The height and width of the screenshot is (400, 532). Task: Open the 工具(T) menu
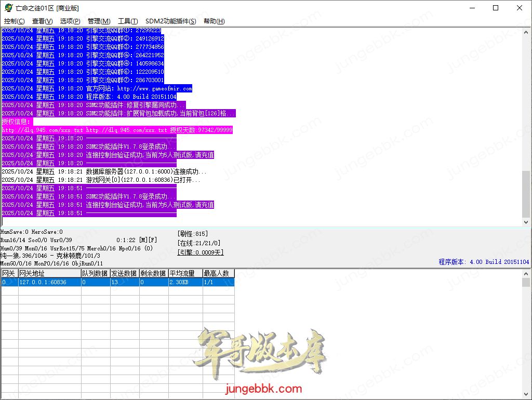(x=128, y=21)
